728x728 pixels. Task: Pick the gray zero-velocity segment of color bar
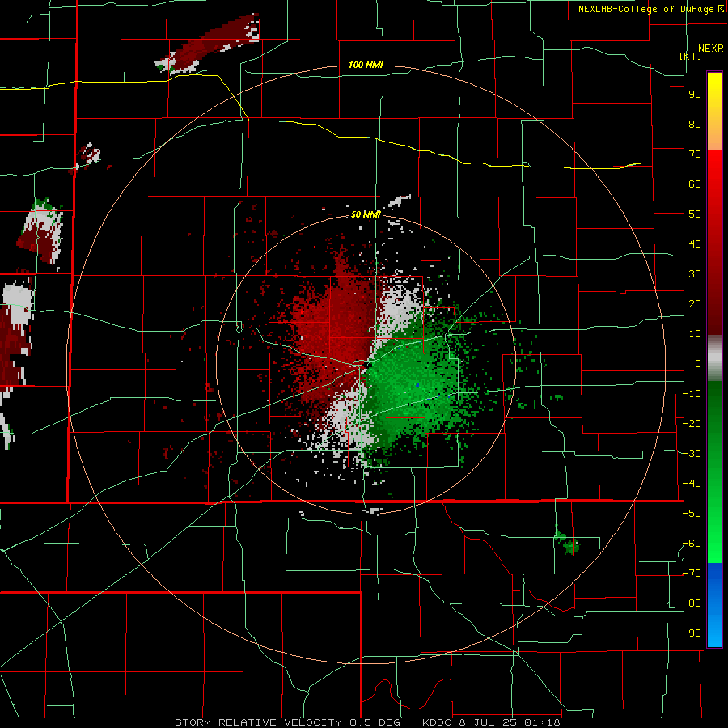tap(714, 358)
